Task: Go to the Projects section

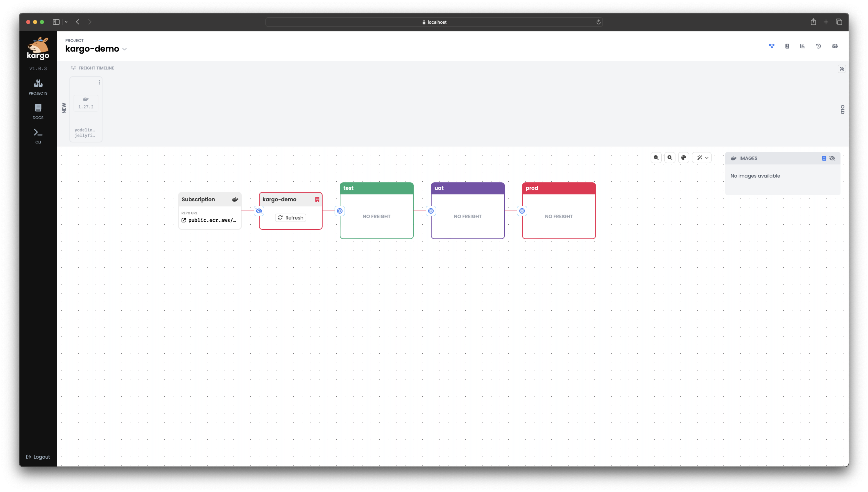Action: coord(38,87)
